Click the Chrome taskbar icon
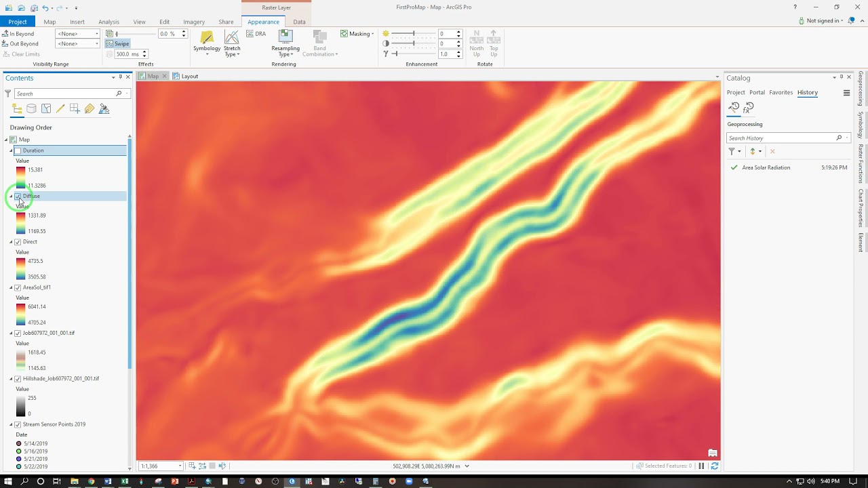Image resolution: width=868 pixels, height=488 pixels. click(x=91, y=481)
